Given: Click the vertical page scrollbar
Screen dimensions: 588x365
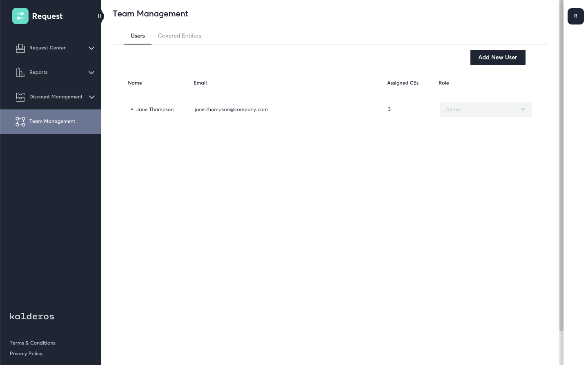Looking at the screenshot, I should click(x=561, y=165).
